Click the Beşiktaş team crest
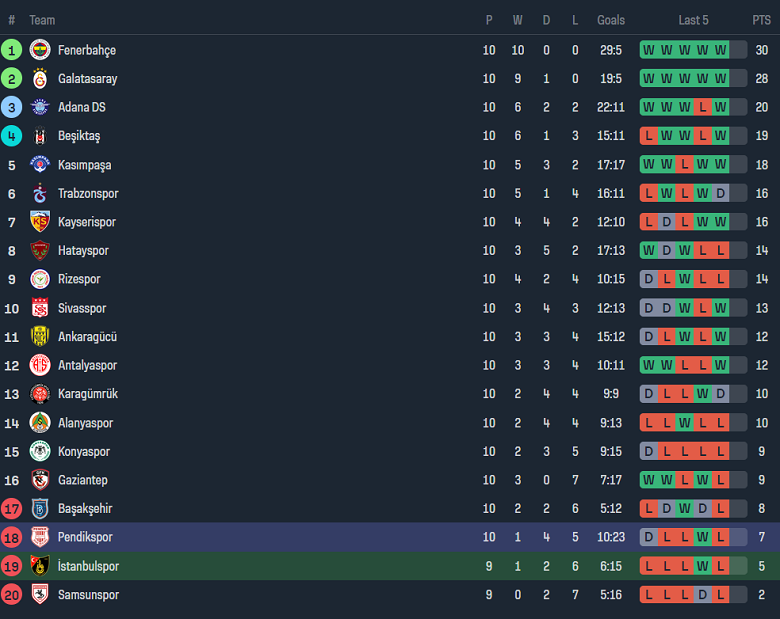The width and height of the screenshot is (780, 619). 40,136
